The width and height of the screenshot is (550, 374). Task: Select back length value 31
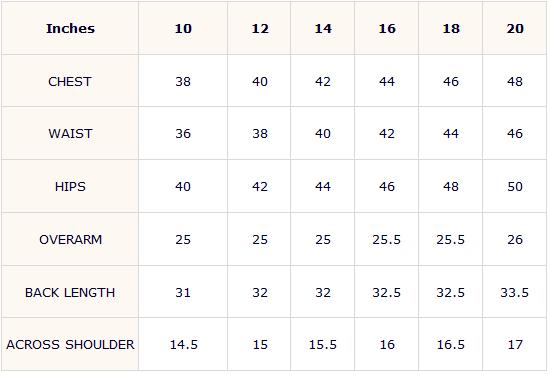(183, 292)
